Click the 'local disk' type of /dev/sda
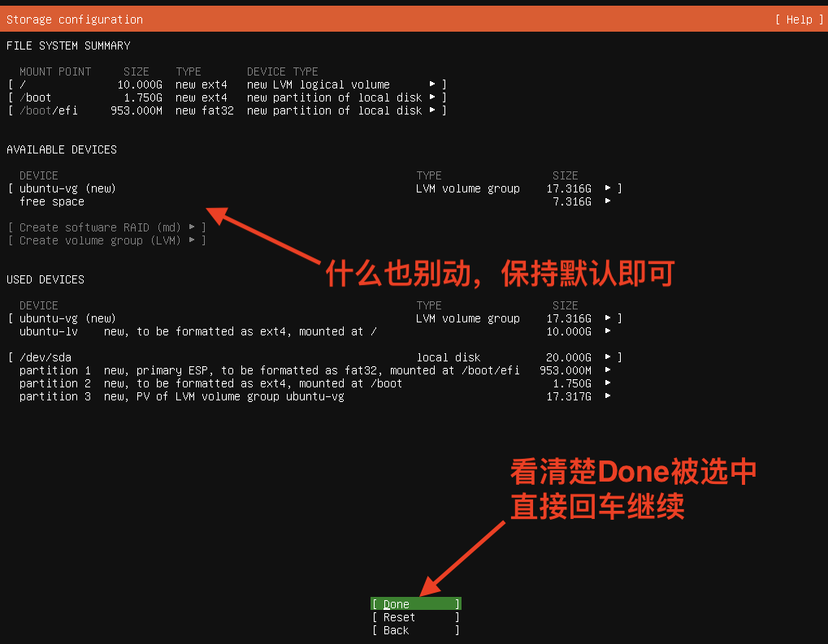Viewport: 828px width, 644px height. coord(449,357)
